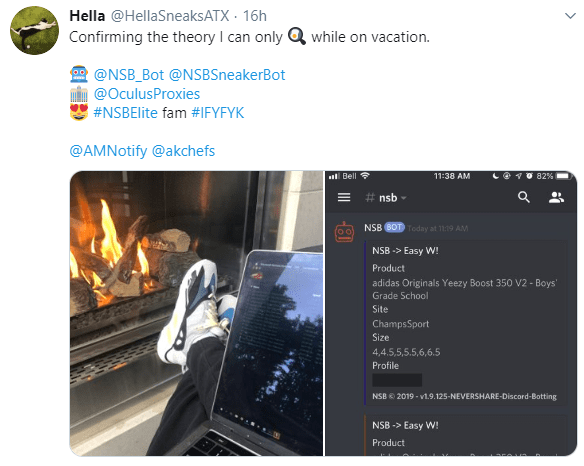Tap the Discord search magnifier icon
The image size is (584, 466).
click(524, 197)
